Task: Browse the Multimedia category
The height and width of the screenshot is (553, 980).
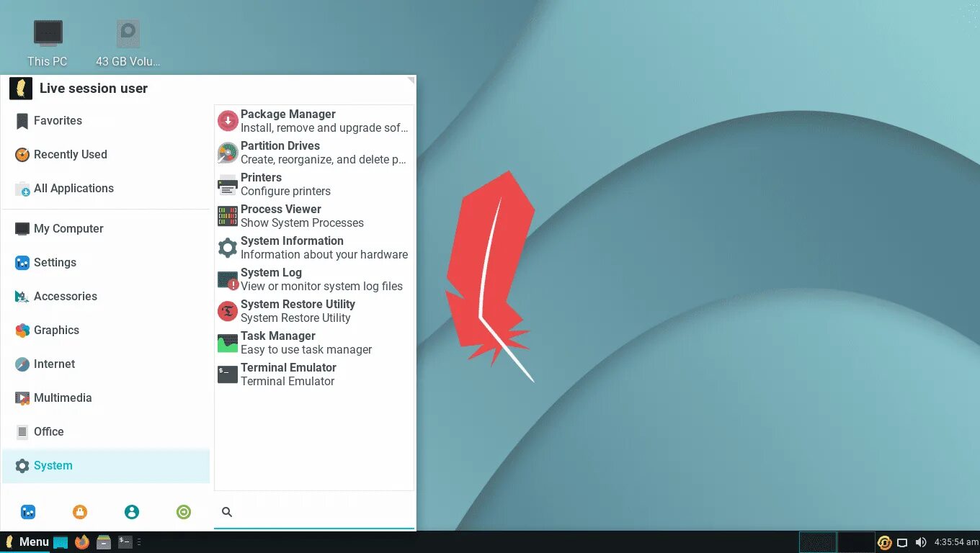Action: tap(106, 398)
